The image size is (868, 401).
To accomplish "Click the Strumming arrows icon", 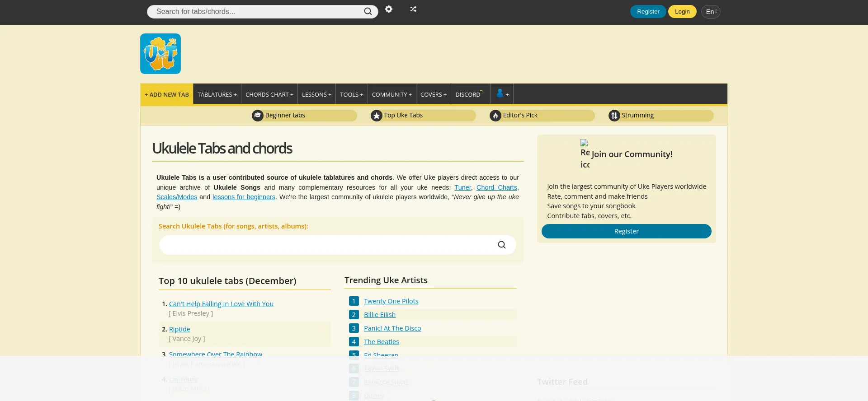I will pos(614,116).
